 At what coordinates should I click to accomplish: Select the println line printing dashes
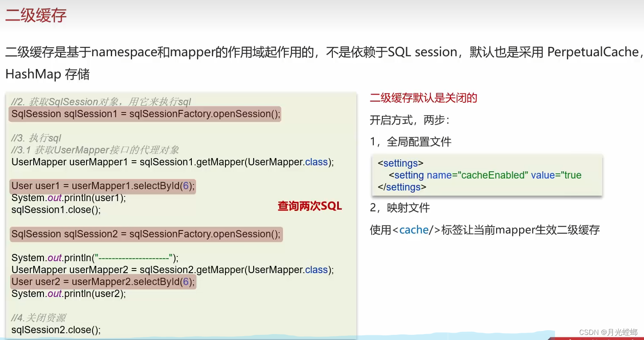[x=95, y=258]
